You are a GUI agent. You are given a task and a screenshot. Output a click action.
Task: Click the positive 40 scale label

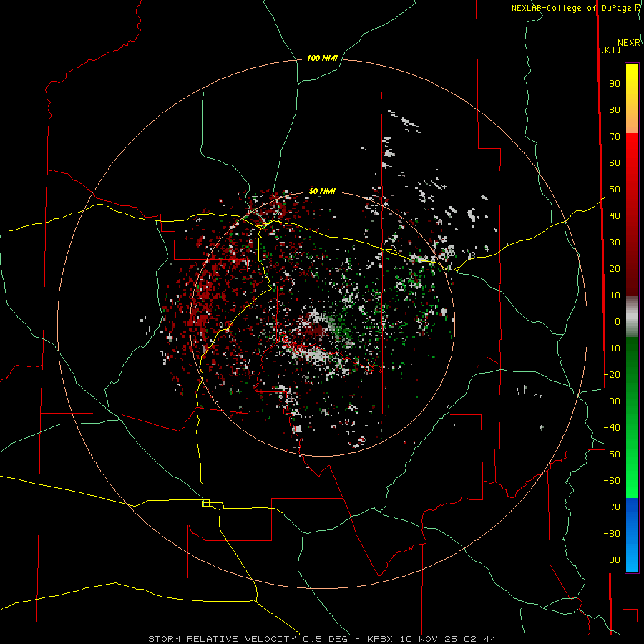(615, 216)
